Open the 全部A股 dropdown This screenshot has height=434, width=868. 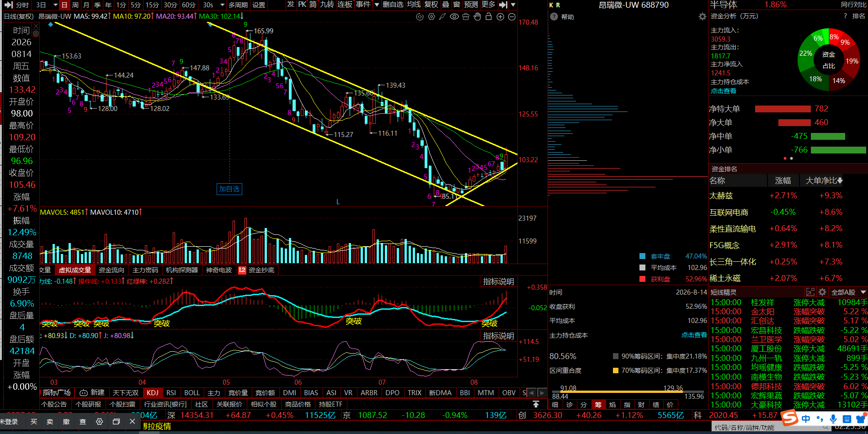[x=848, y=292]
